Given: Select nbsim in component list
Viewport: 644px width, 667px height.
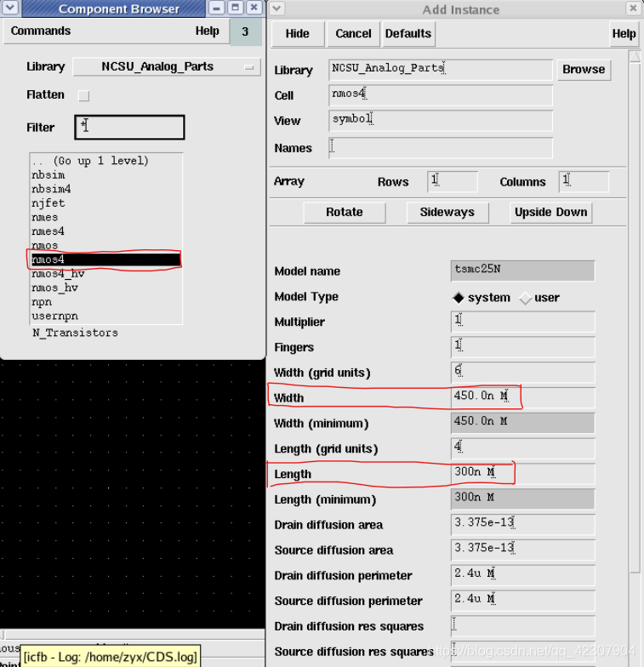Looking at the screenshot, I should point(48,175).
